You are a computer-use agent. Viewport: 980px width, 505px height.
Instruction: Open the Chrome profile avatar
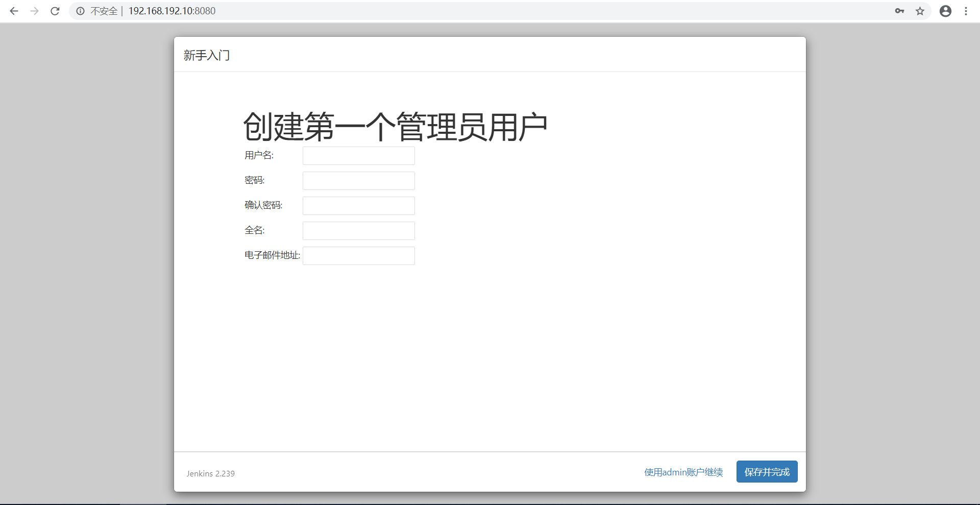tap(945, 11)
